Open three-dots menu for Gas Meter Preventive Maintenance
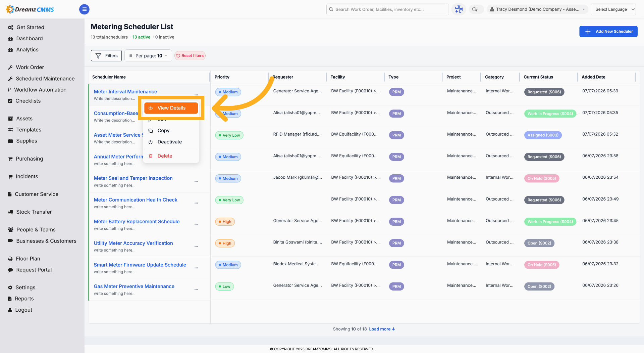Viewport: 644px width, 353px height. 196,290
